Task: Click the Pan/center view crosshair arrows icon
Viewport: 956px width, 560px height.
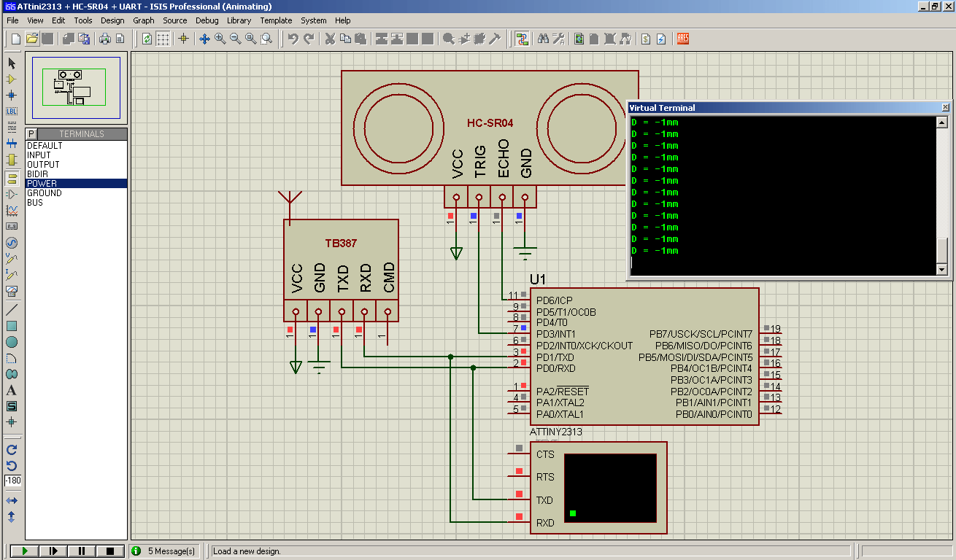Action: point(204,39)
